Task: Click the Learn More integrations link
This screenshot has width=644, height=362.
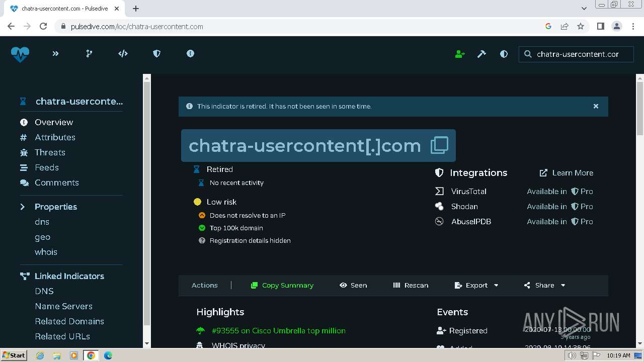Action: tap(567, 172)
